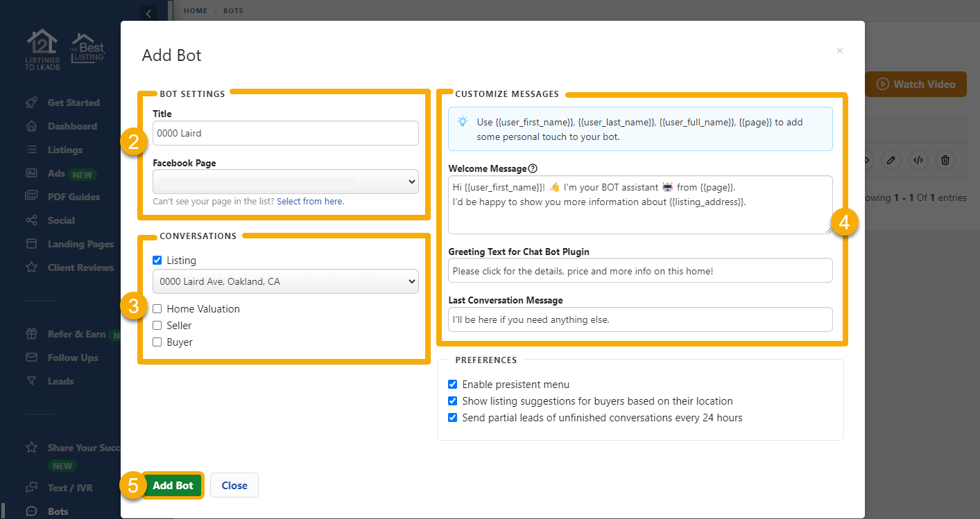The image size is (980, 519).
Task: Click the green Add Bot button
Action: (173, 485)
